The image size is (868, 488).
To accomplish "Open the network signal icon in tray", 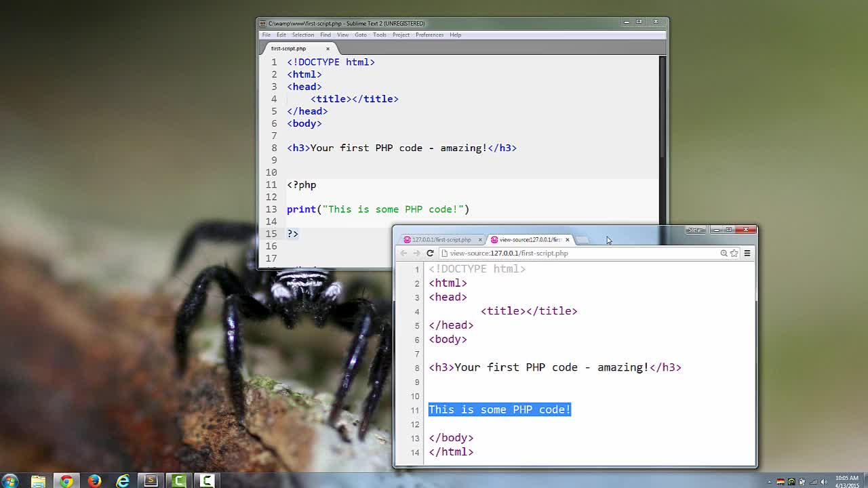I will click(x=814, y=482).
